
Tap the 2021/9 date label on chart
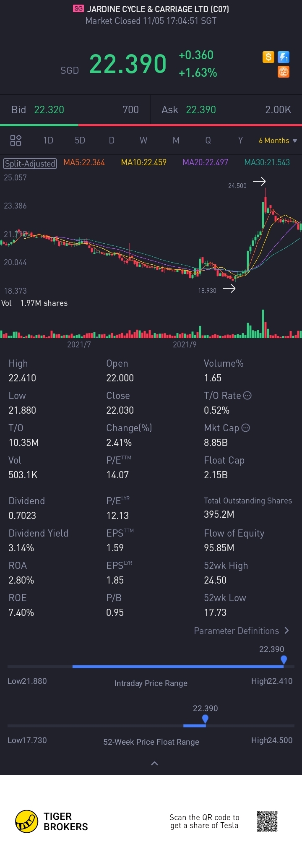(185, 344)
